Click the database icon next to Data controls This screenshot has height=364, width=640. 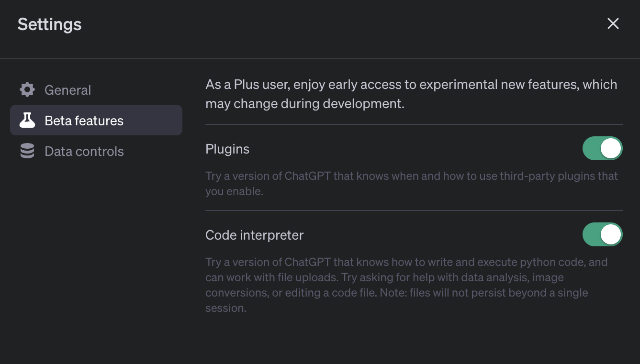click(x=27, y=151)
